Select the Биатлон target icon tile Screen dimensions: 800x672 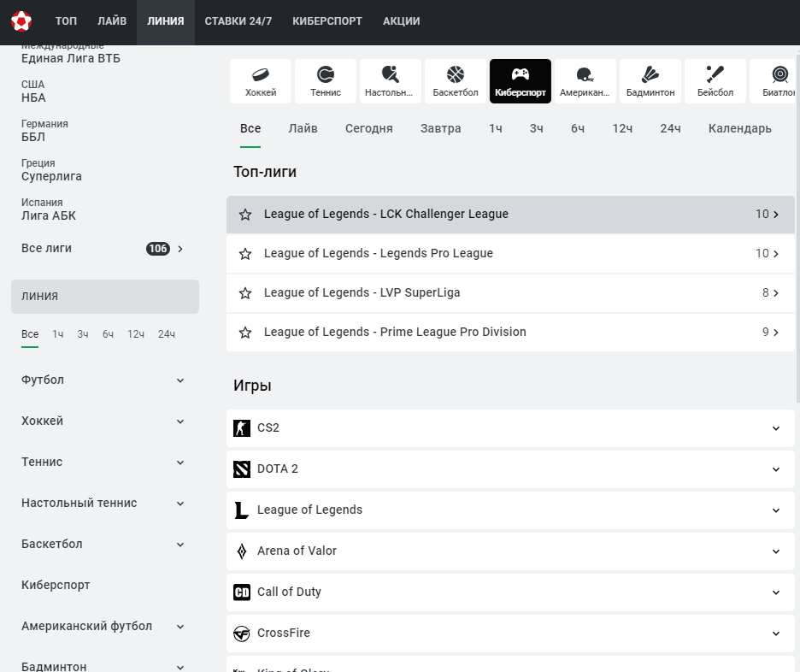coord(773,81)
